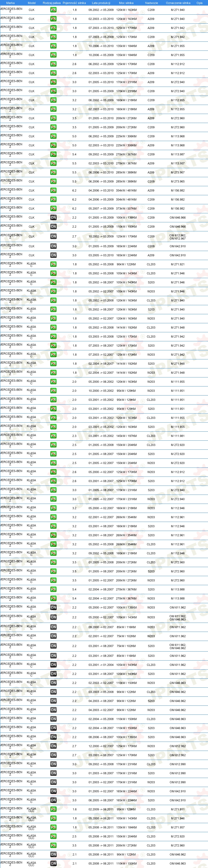Click the diesel icon in Klasa CLC 2.1 110kW row
This screenshot has width=208, height=868.
pos(53,864)
